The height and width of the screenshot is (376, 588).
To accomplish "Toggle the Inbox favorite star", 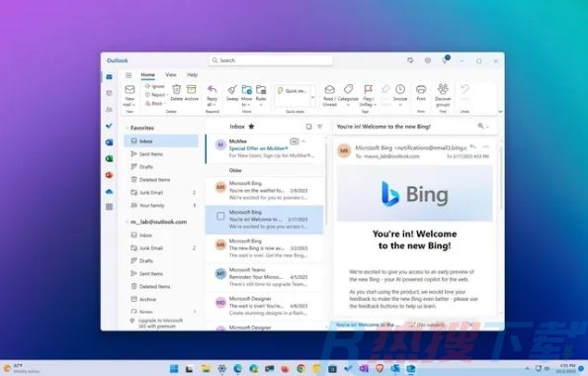I will coord(251,127).
